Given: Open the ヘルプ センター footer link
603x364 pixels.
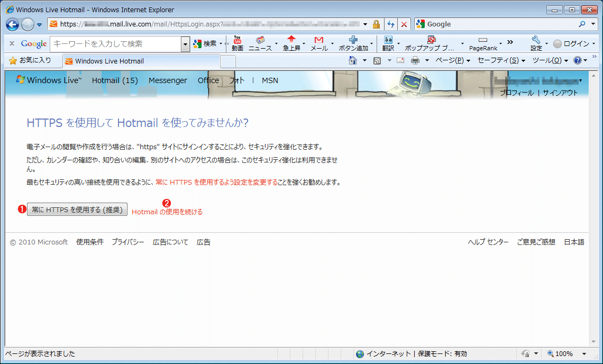Looking at the screenshot, I should coord(488,242).
